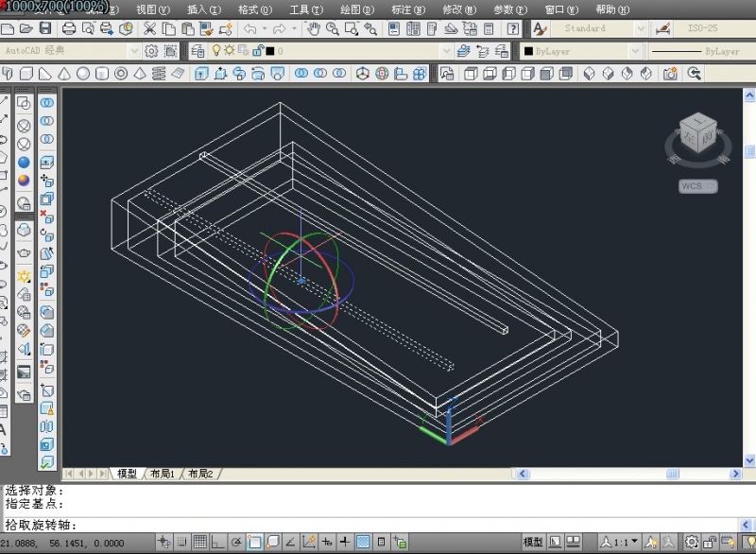Image resolution: width=756 pixels, height=554 pixels.
Task: Toggle Grid display in the status bar
Action: pos(200,543)
